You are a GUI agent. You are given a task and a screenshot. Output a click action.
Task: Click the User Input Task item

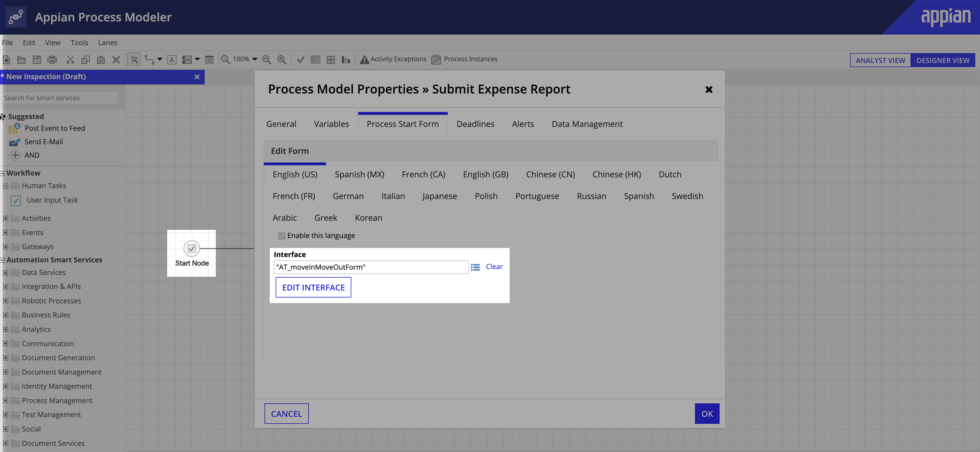pyautogui.click(x=45, y=200)
